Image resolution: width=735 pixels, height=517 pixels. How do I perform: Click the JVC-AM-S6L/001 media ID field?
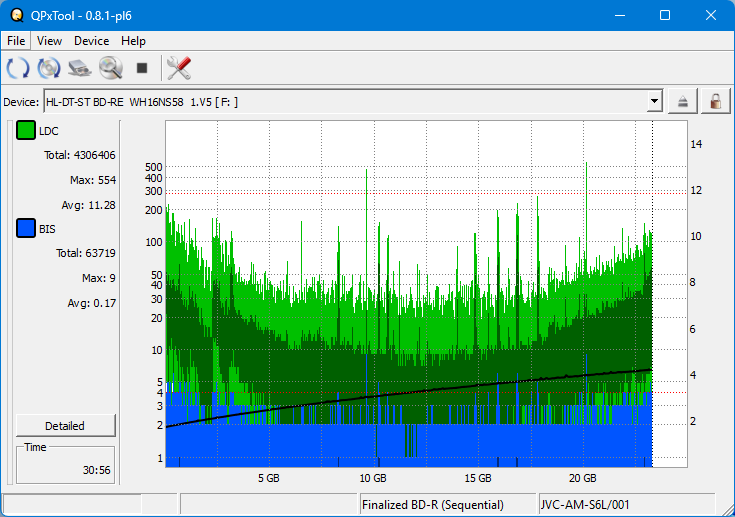(626, 505)
